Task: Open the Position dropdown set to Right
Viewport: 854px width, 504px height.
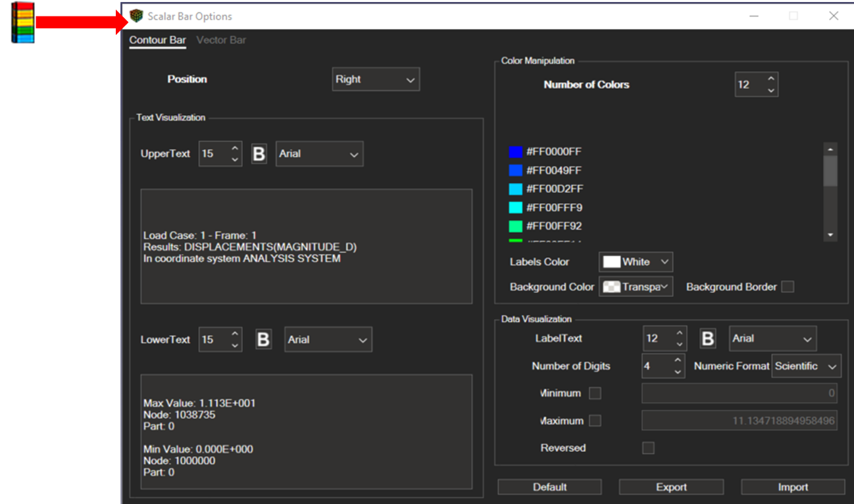Action: click(x=376, y=80)
